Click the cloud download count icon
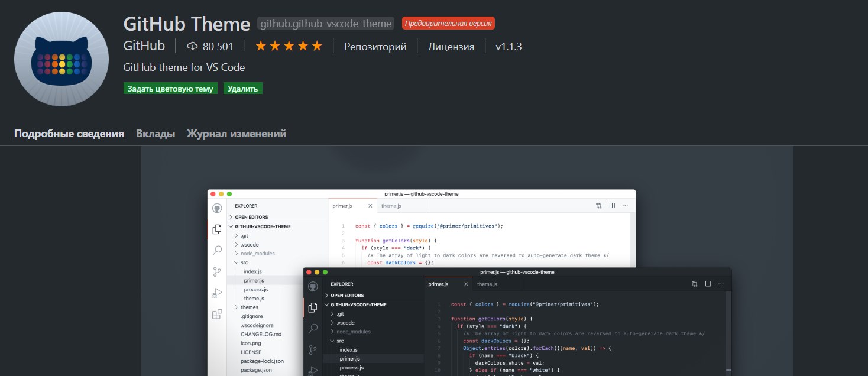Image resolution: width=868 pixels, height=376 pixels. [x=192, y=46]
